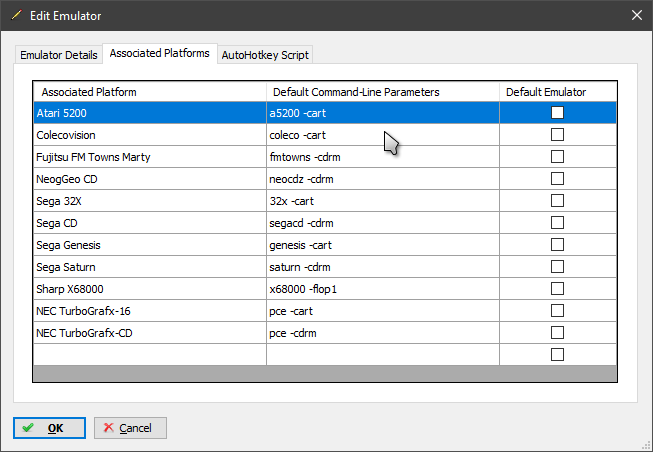This screenshot has width=653, height=452.
Task: Select the Atari 5200 platform cell
Action: pos(150,113)
